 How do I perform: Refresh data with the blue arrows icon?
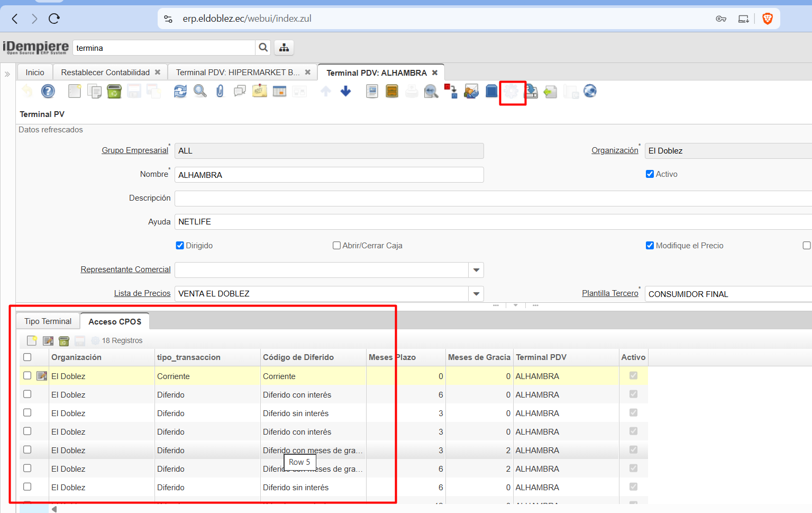point(180,92)
